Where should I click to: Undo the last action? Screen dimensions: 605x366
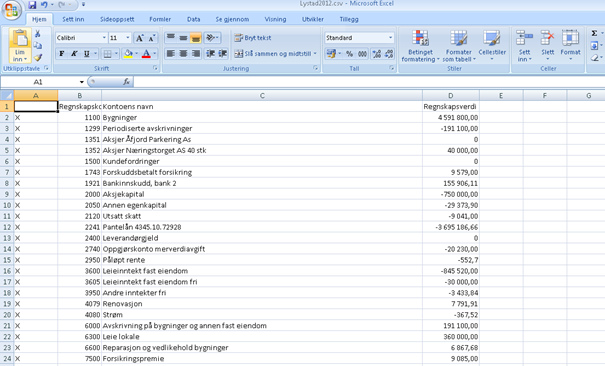pos(44,5)
